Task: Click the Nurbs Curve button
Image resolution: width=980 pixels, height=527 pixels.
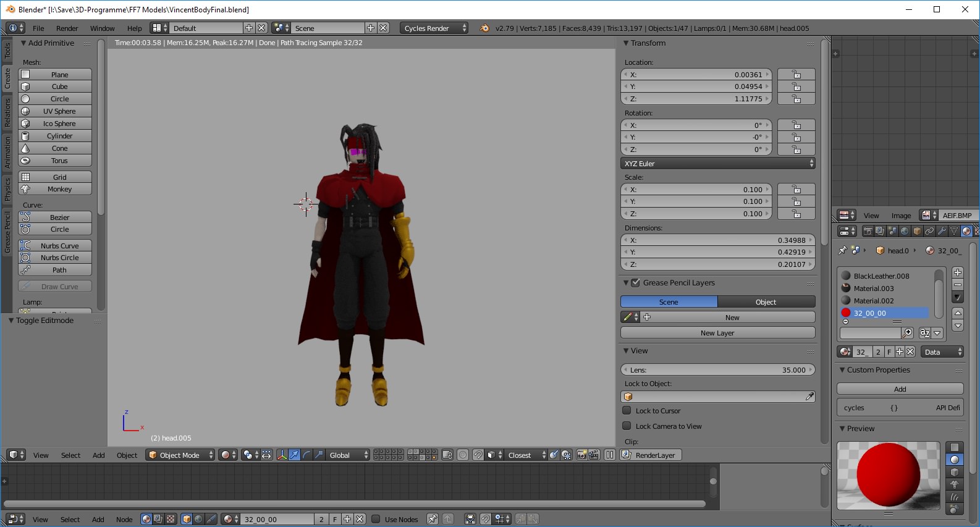Action: pyautogui.click(x=55, y=246)
